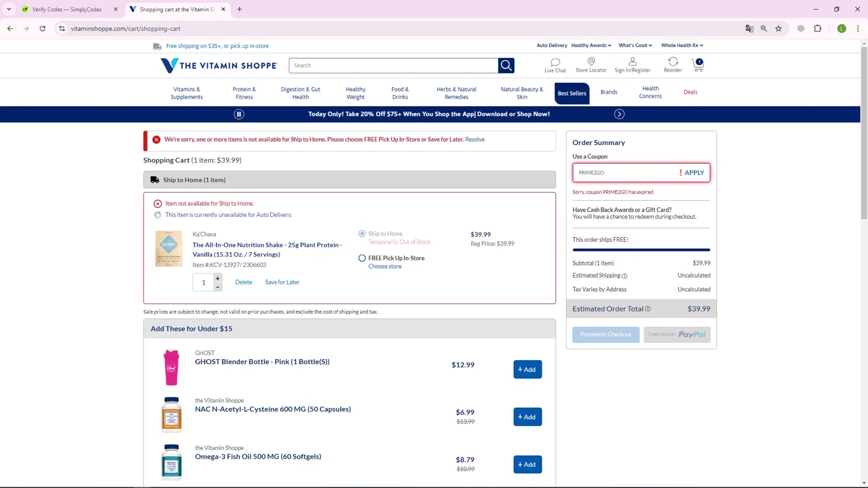Open the Store Locator pin icon
868x488 pixels.
coord(591,62)
